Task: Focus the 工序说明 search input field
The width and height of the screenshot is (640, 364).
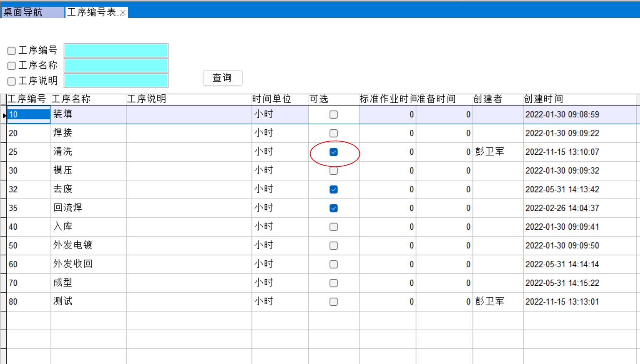Action: click(116, 81)
